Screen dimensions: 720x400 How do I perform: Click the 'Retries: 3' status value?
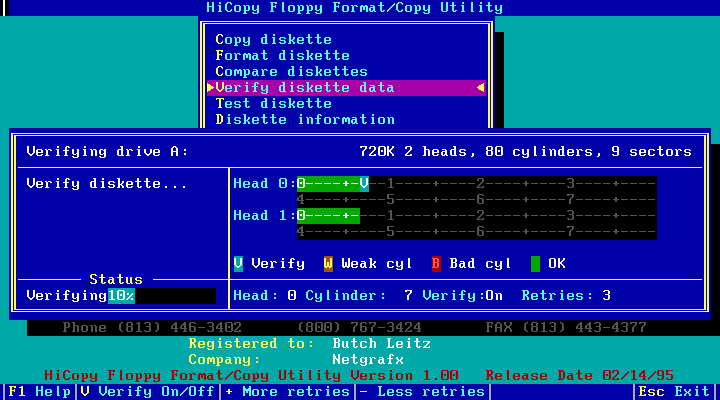tap(566, 296)
